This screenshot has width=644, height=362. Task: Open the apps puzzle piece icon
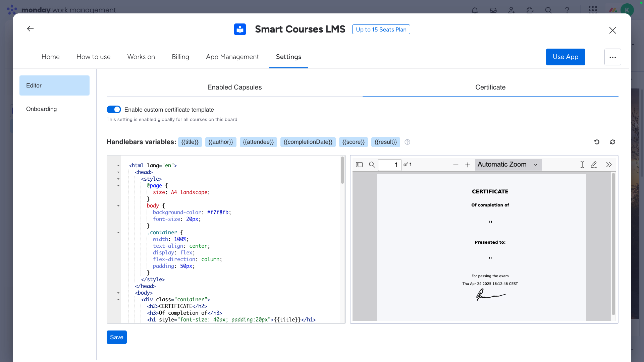530,10
